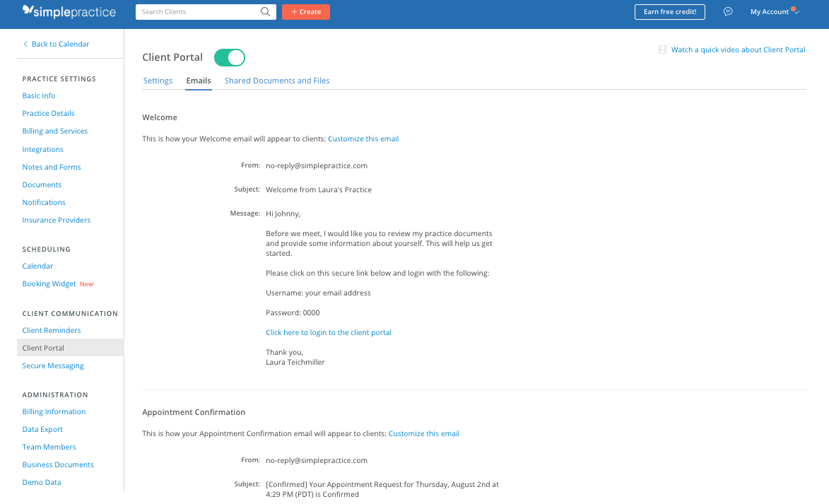Disable the Client Portal toggle
This screenshot has height=504, width=829.
(229, 57)
